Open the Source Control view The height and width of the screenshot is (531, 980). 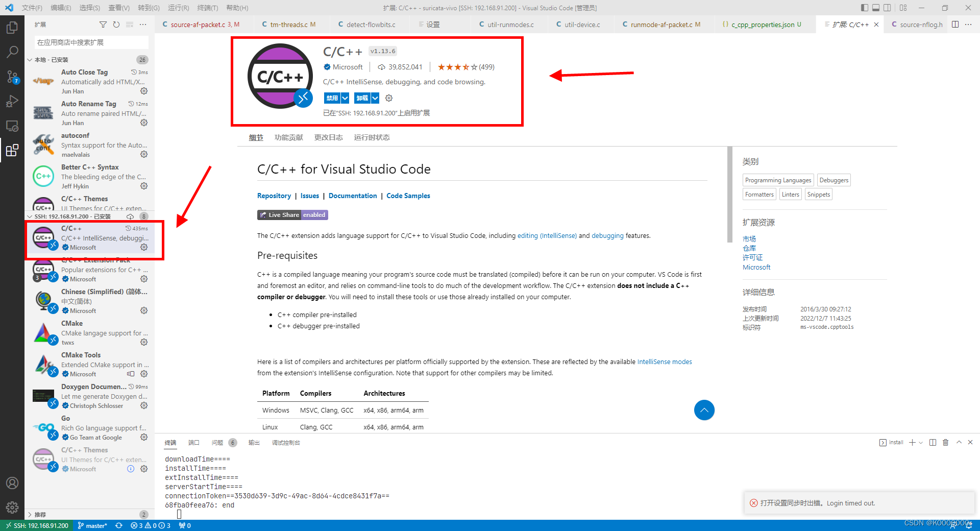click(13, 77)
